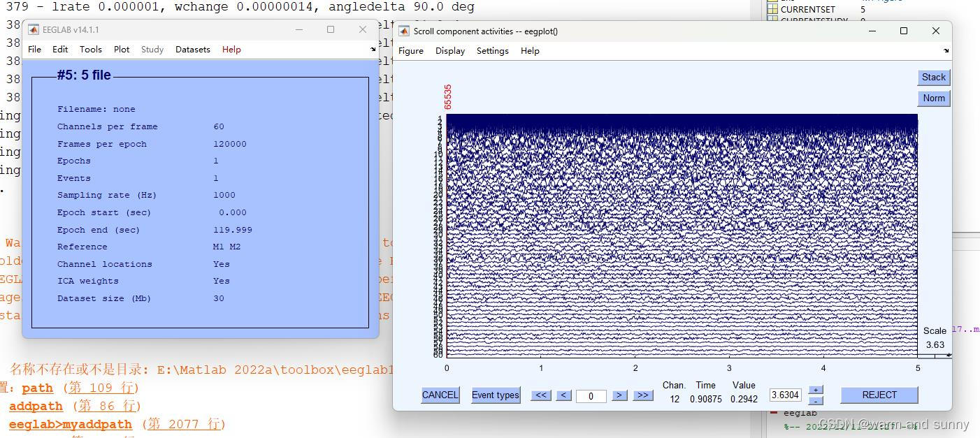Screen dimensions: 980x438
Task: Click the '#5: 5 file' dataset title
Action: pos(84,75)
